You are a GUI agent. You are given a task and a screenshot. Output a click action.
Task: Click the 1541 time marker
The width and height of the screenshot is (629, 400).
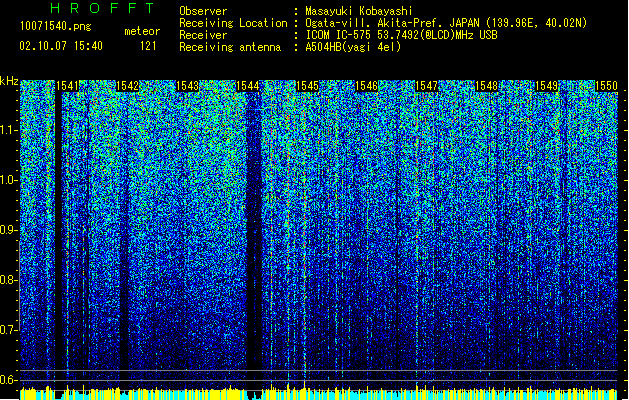tap(67, 86)
